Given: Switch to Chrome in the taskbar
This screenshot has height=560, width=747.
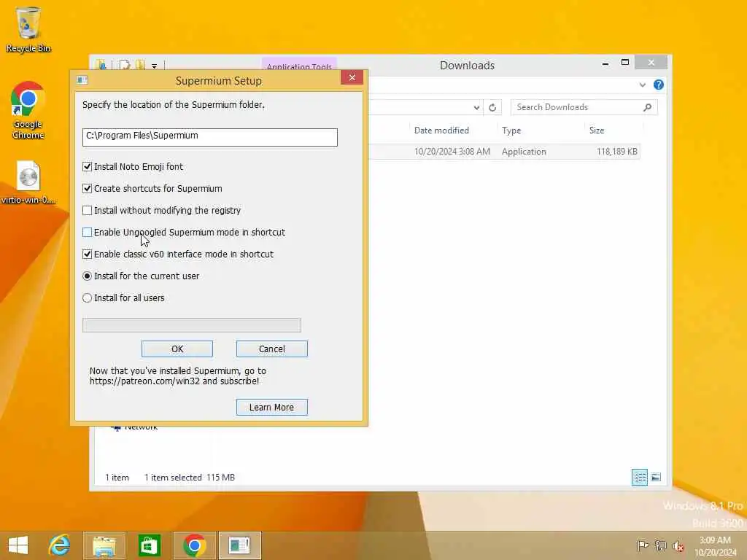Looking at the screenshot, I should click(x=194, y=545).
